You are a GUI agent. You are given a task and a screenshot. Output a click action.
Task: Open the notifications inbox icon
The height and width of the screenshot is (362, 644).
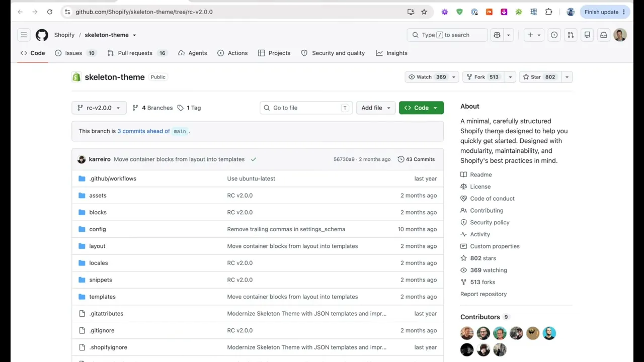point(604,35)
